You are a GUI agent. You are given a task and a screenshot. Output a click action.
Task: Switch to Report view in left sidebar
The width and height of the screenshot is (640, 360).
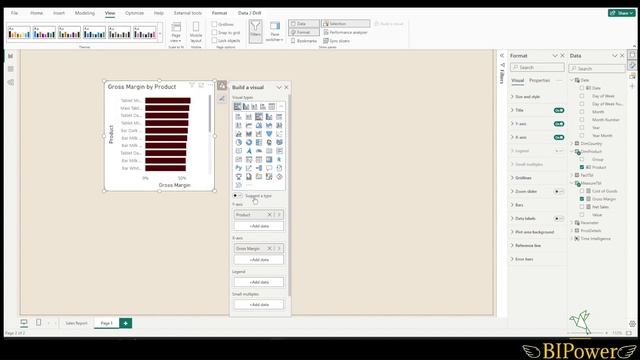tap(11, 56)
